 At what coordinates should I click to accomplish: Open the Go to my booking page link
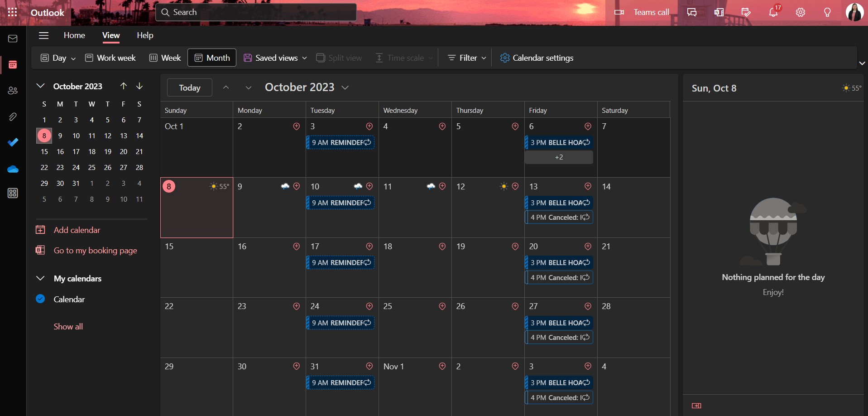(95, 251)
